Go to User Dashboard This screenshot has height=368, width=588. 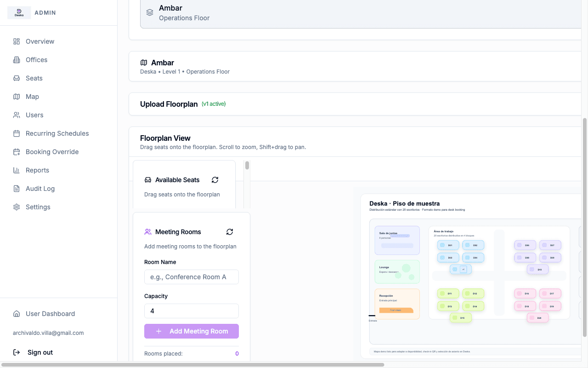click(50, 314)
